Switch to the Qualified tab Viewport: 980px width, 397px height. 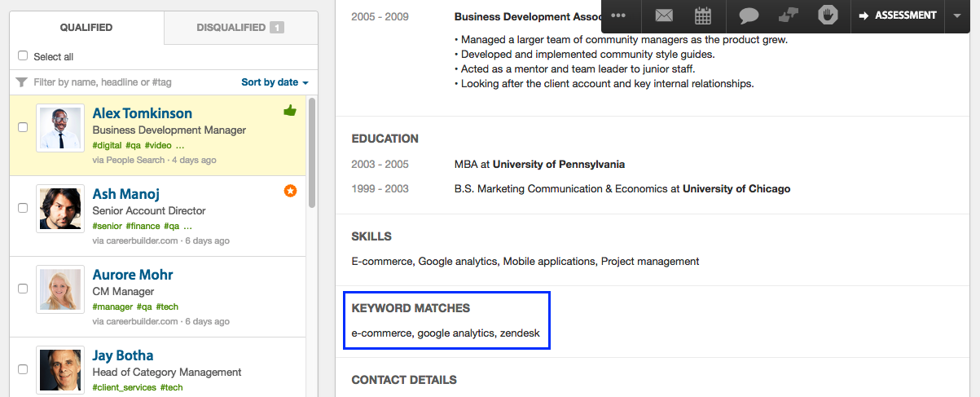(86, 28)
